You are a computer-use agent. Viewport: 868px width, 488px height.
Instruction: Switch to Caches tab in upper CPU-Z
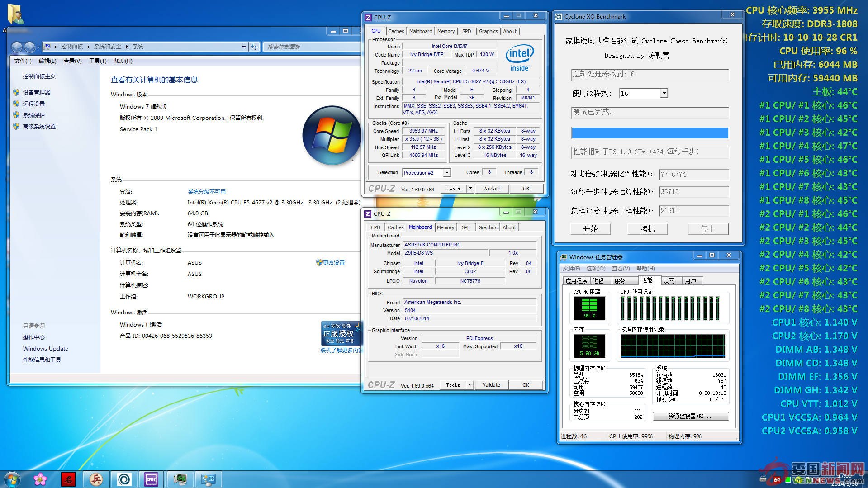tap(396, 31)
